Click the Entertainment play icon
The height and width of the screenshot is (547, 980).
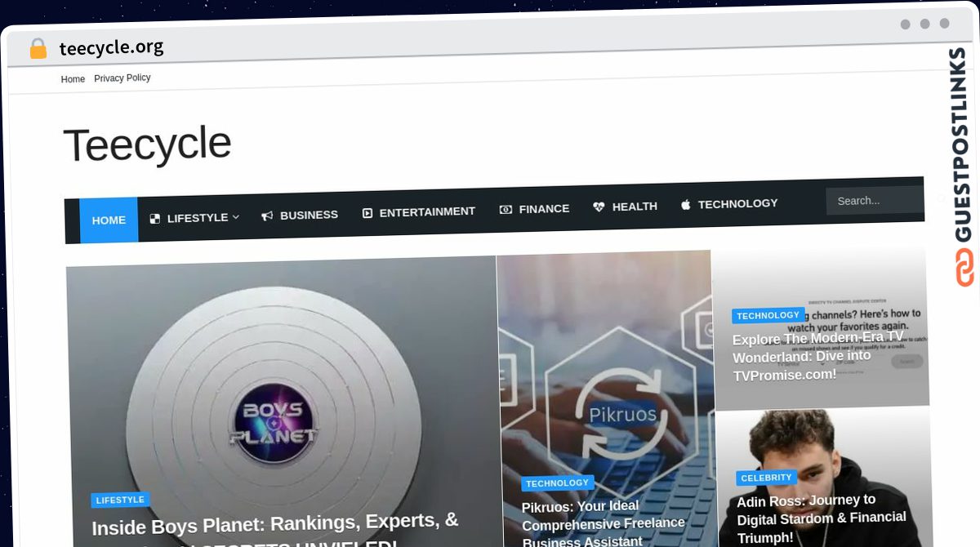[x=367, y=212]
